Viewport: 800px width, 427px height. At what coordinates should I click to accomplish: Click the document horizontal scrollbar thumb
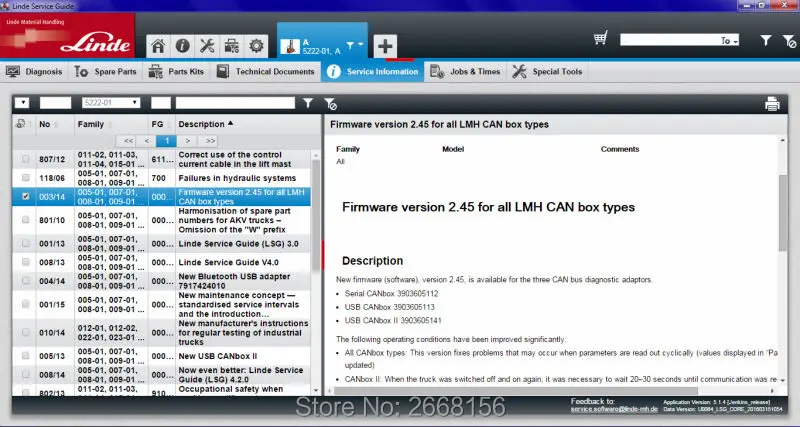[x=515, y=391]
